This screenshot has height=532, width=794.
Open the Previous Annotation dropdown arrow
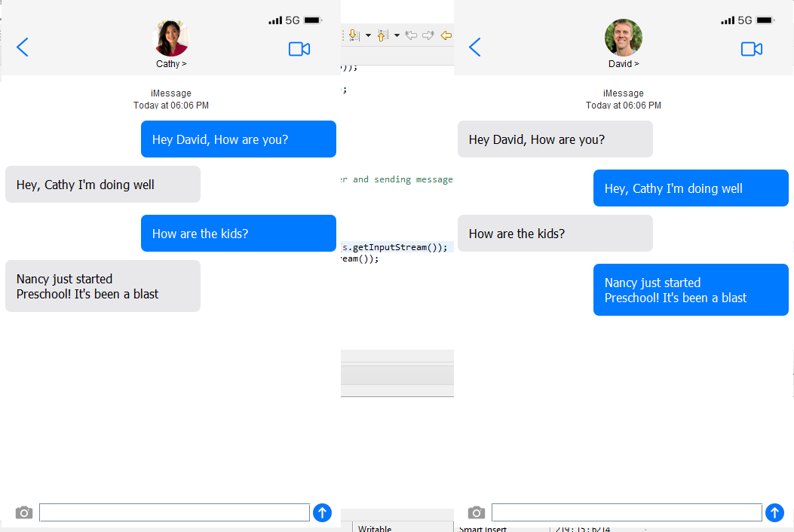[x=397, y=35]
